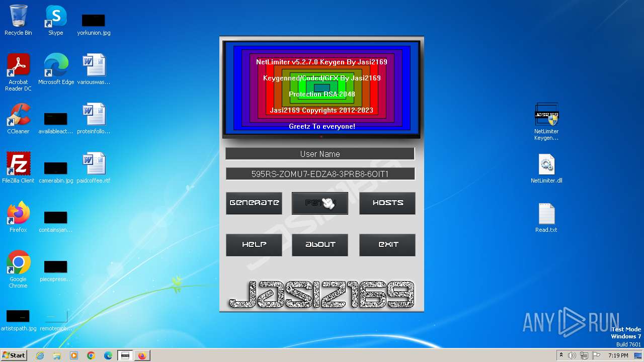Open FileZilla Client shortcut
Viewport: 644px width, 362px height.
point(18,168)
